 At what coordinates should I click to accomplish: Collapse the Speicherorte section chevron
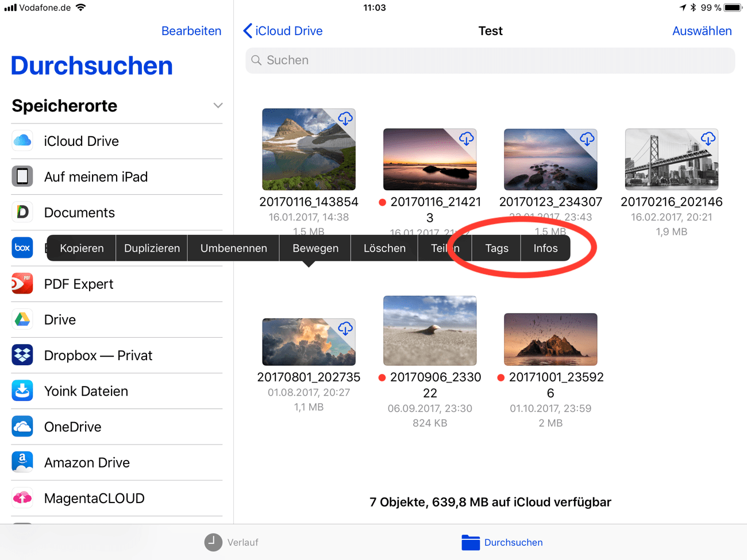(x=218, y=106)
